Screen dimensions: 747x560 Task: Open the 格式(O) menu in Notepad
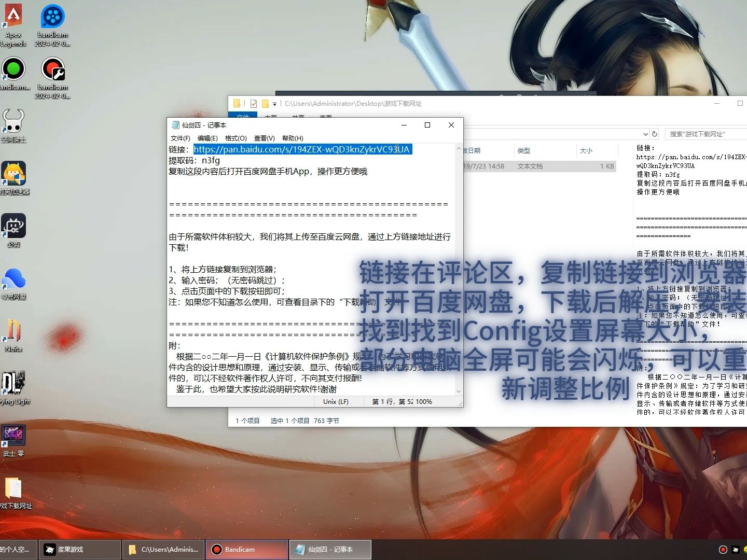pyautogui.click(x=236, y=138)
